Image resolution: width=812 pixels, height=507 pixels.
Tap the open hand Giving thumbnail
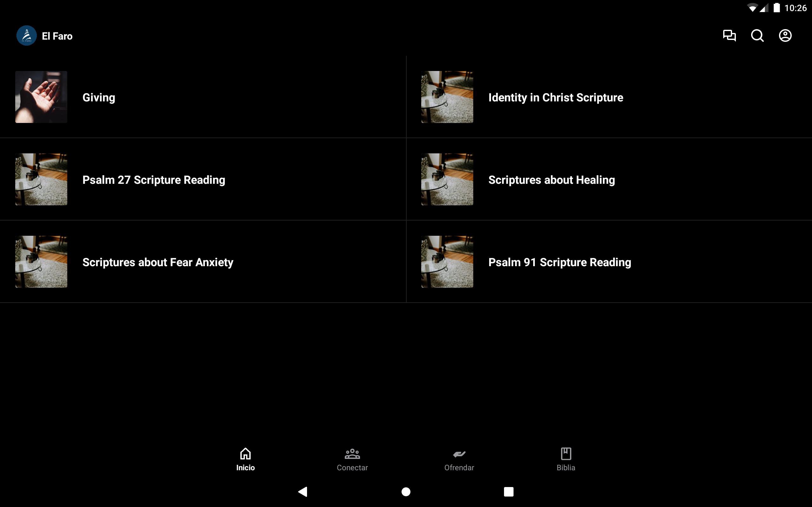pos(41,97)
